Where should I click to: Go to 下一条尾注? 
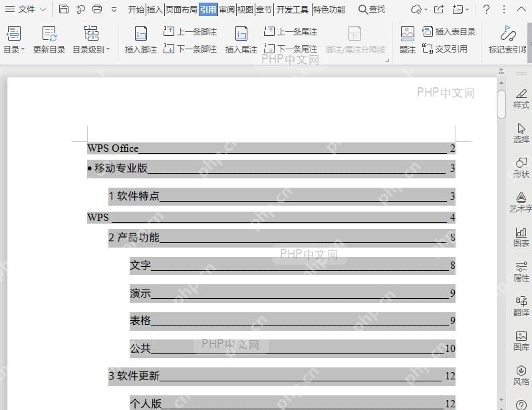(291, 49)
